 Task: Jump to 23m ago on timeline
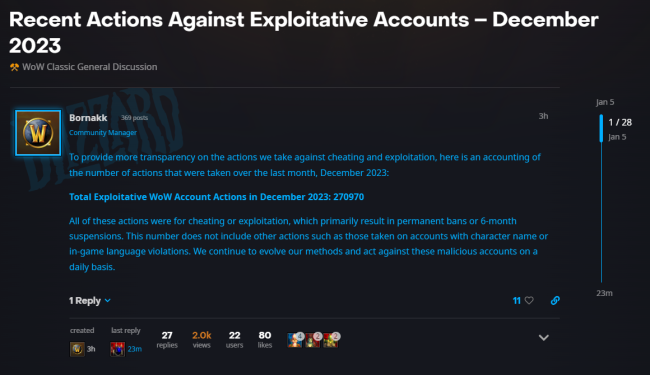tap(604, 293)
